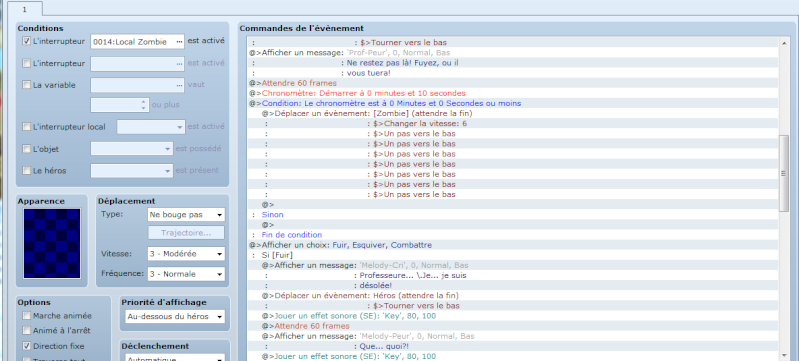Select the Condition: Le chronomètre line
Image resolution: width=799 pixels, height=361 pixels.
point(512,104)
